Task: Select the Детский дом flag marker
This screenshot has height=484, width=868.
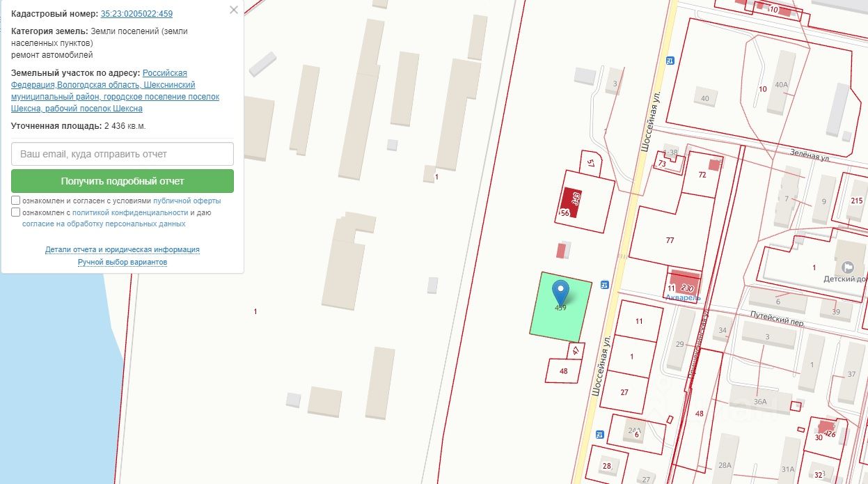Action: [x=848, y=267]
